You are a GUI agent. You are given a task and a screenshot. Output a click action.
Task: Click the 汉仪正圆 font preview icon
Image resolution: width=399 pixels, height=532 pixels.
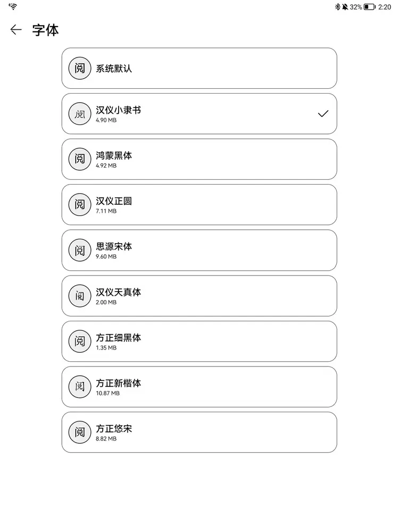[80, 205]
